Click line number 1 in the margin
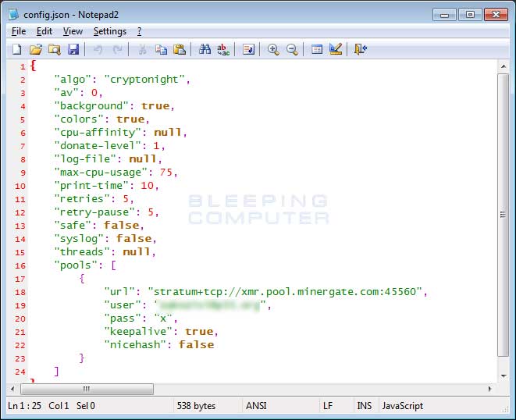516x420 pixels. pyautogui.click(x=23, y=67)
